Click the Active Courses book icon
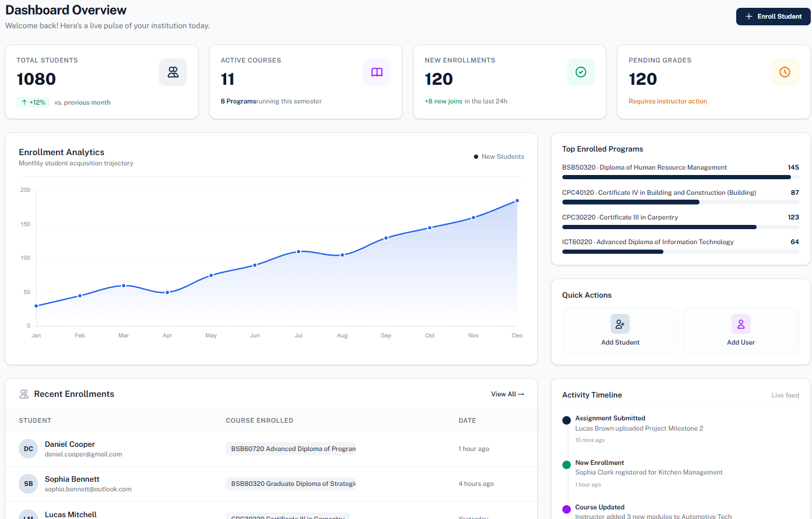Screen dimensions: 812x519 pyautogui.click(x=377, y=72)
